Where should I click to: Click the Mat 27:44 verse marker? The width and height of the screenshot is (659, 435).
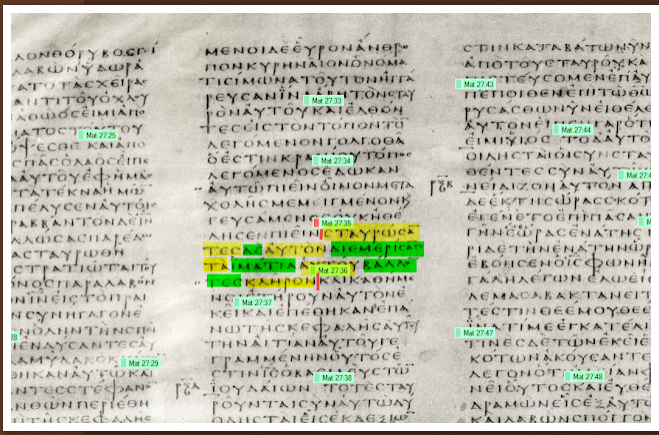(x=572, y=130)
